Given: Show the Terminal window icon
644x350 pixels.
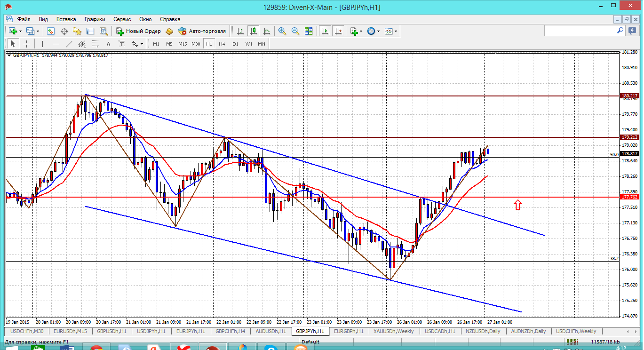Looking at the screenshot, I should click(90, 31).
